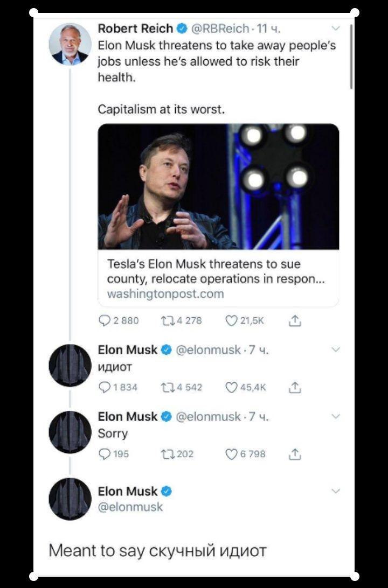
Task: Reply to Robert Reich's tweet
Action: [x=105, y=321]
